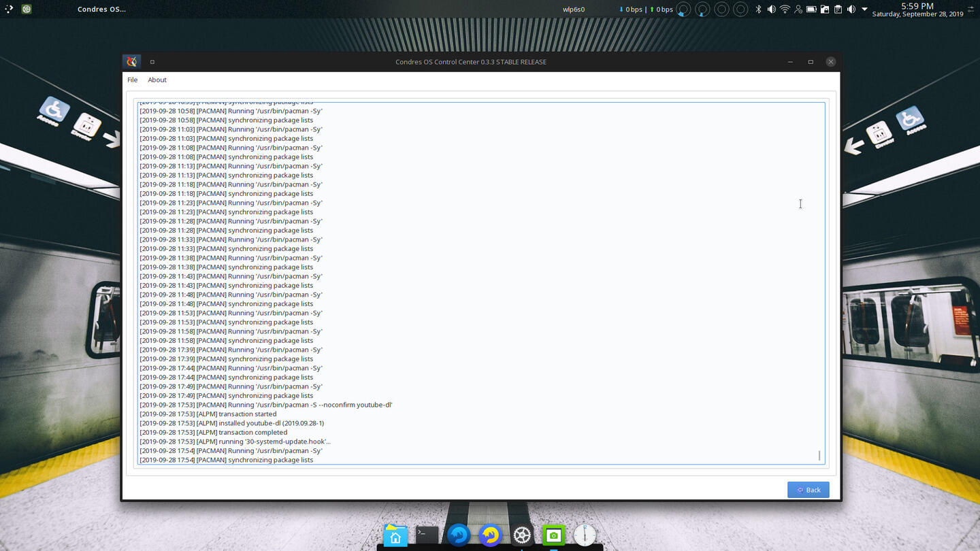Screen dimensions: 980x551
Task: Select the Condres OS task in panel
Action: [101, 10]
